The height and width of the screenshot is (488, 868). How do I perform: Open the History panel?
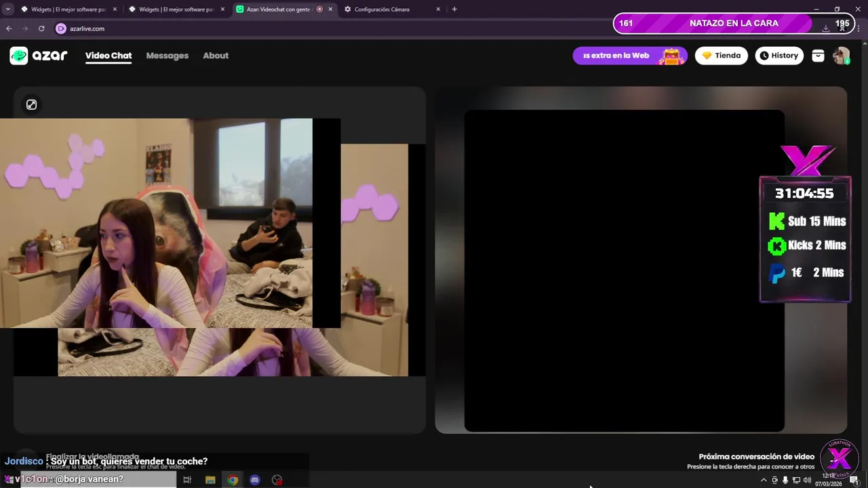click(779, 56)
